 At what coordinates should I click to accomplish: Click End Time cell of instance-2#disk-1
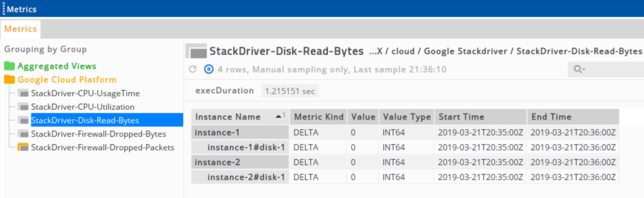pos(573,177)
